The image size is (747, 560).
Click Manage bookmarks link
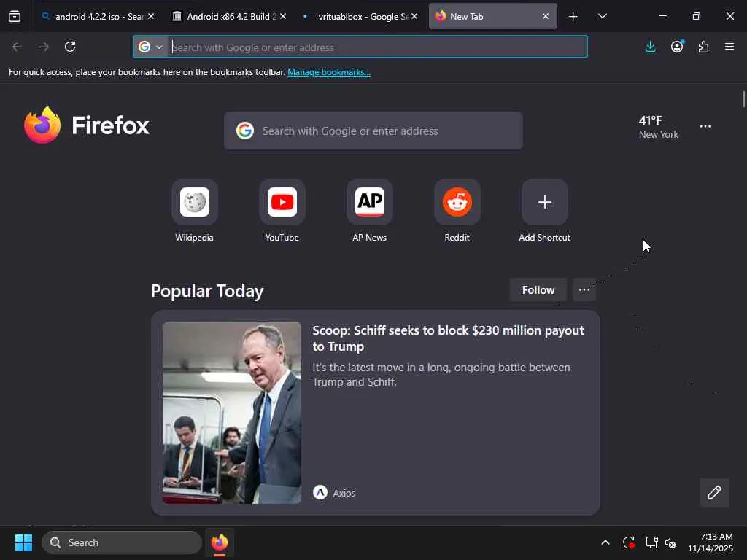(329, 72)
